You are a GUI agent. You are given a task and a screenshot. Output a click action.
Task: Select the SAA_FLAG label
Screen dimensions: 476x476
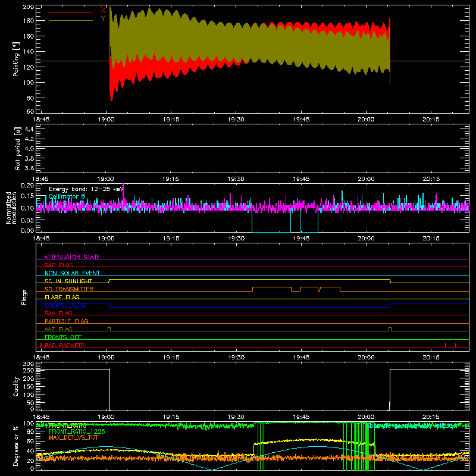click(x=58, y=313)
